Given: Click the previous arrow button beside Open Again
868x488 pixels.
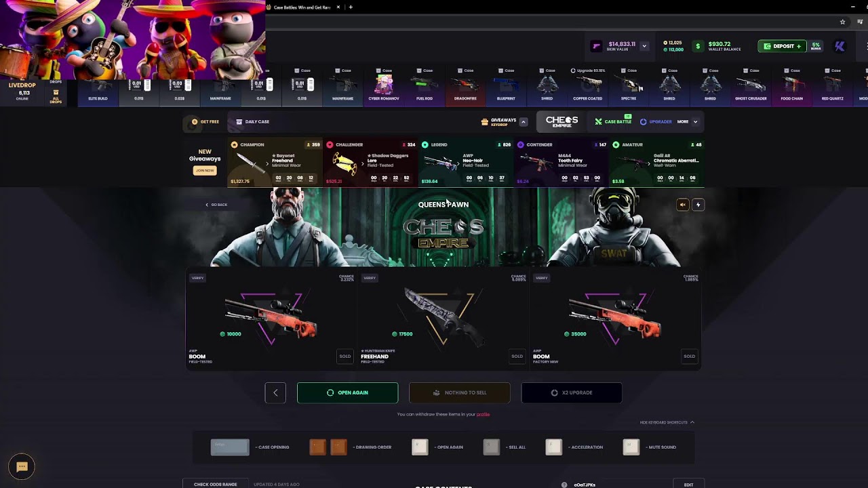Looking at the screenshot, I should [x=275, y=392].
